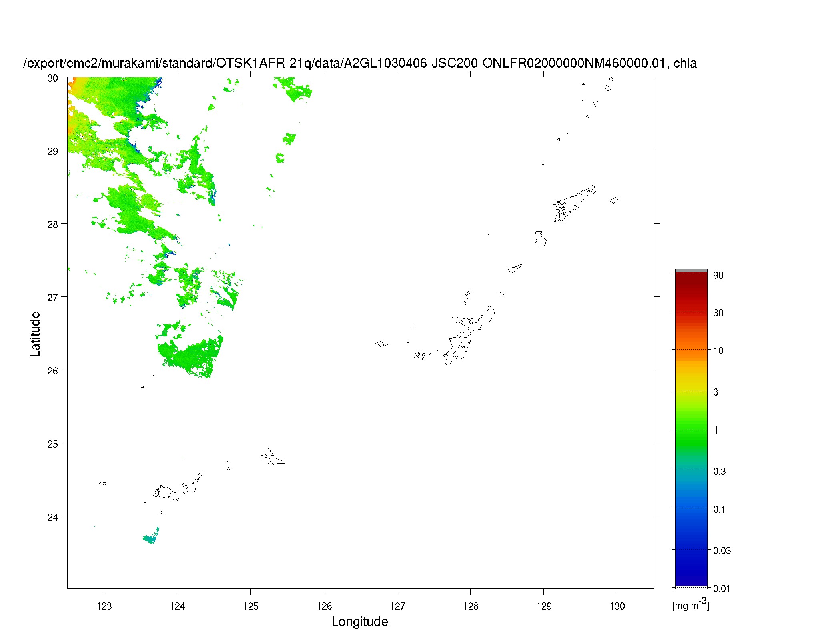Click latitude tick label 26
The height and width of the screenshot is (640, 840).
click(x=53, y=371)
